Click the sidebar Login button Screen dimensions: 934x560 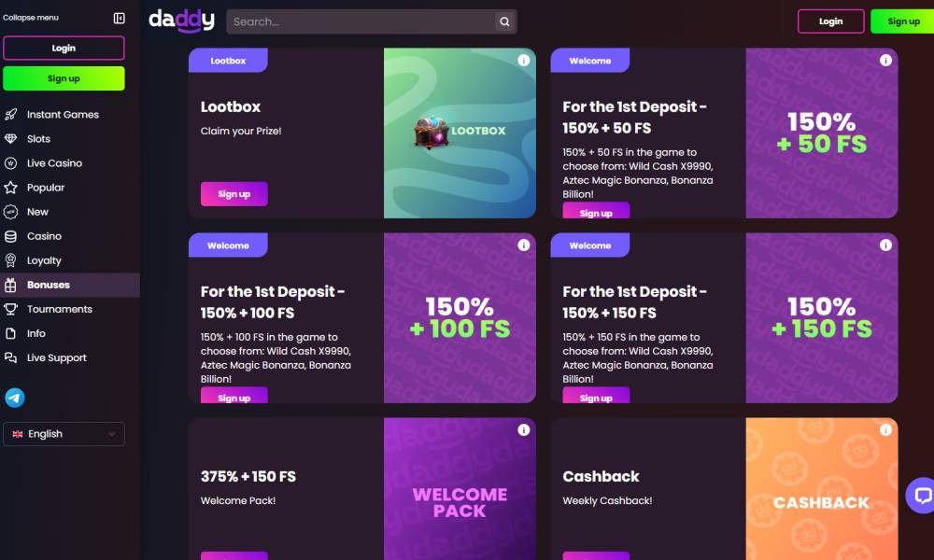[64, 49]
